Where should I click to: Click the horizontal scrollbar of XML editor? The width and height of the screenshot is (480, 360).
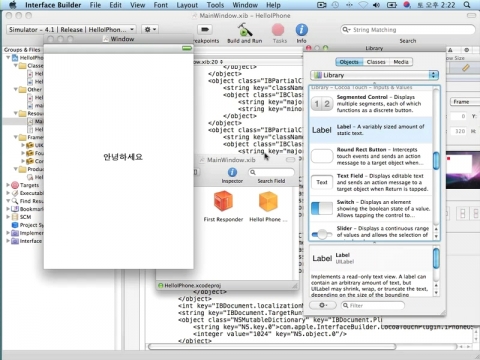pos(272,347)
